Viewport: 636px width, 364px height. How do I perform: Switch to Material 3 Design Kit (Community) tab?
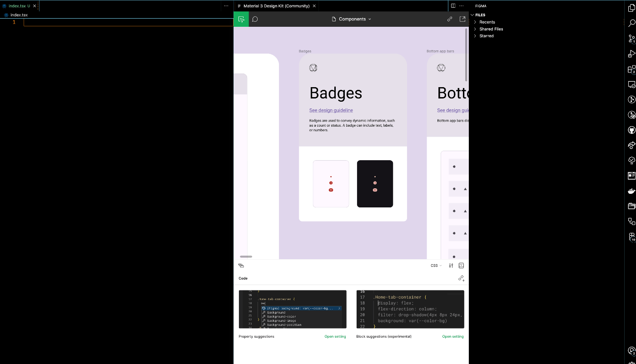click(276, 6)
